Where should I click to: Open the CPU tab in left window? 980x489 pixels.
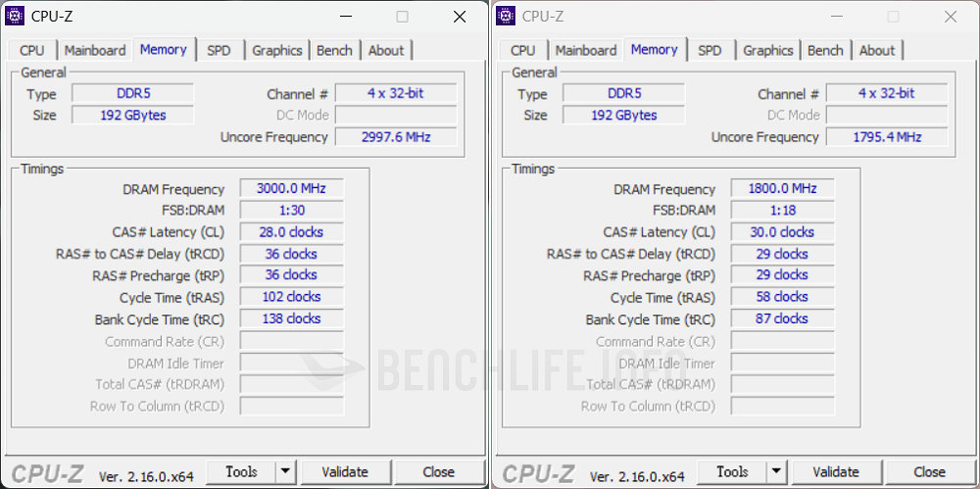point(32,51)
